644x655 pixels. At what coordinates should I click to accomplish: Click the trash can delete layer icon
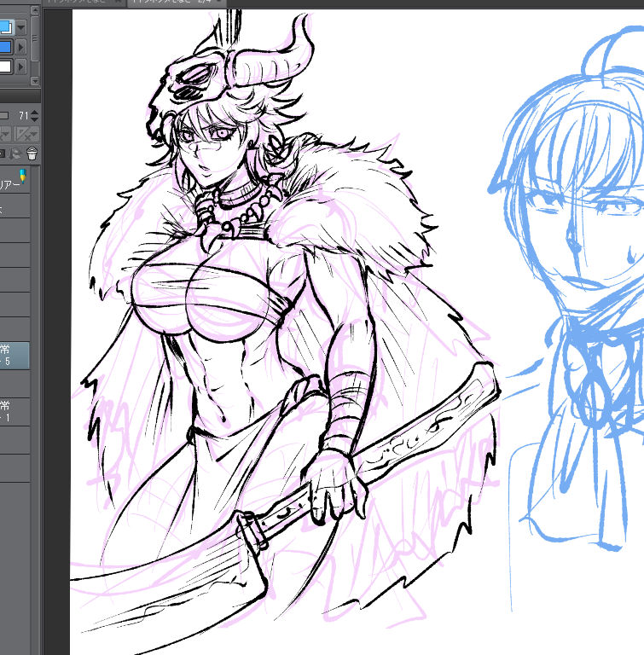(32, 154)
